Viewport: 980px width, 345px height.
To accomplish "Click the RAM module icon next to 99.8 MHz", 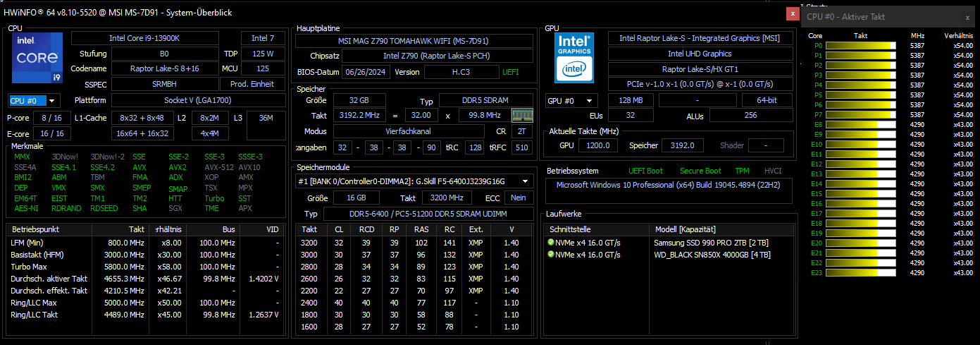I will click(521, 116).
